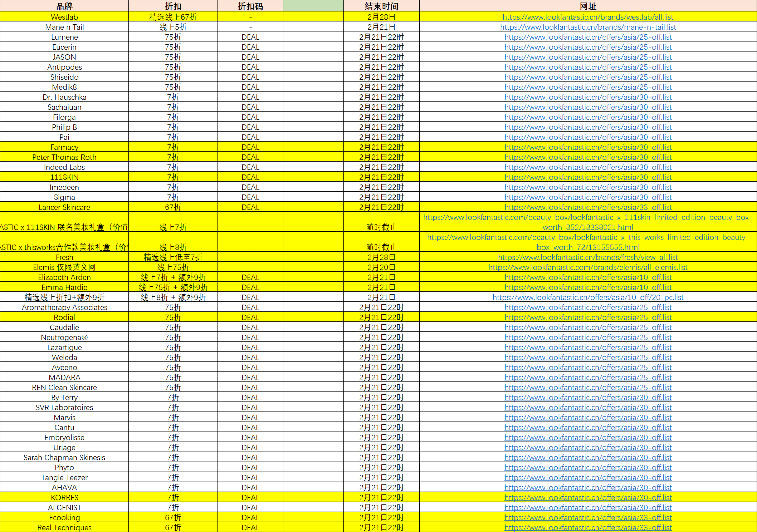Select the 结束时间 header cell

[381, 6]
